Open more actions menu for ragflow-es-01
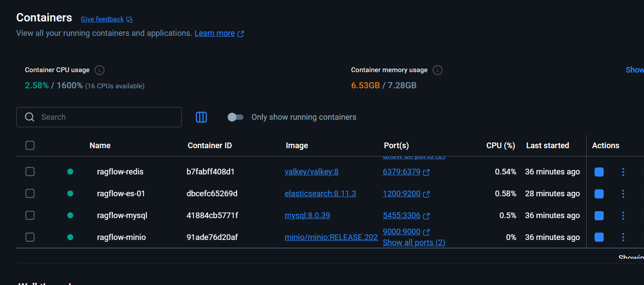The height and width of the screenshot is (285, 644). pos(623,194)
